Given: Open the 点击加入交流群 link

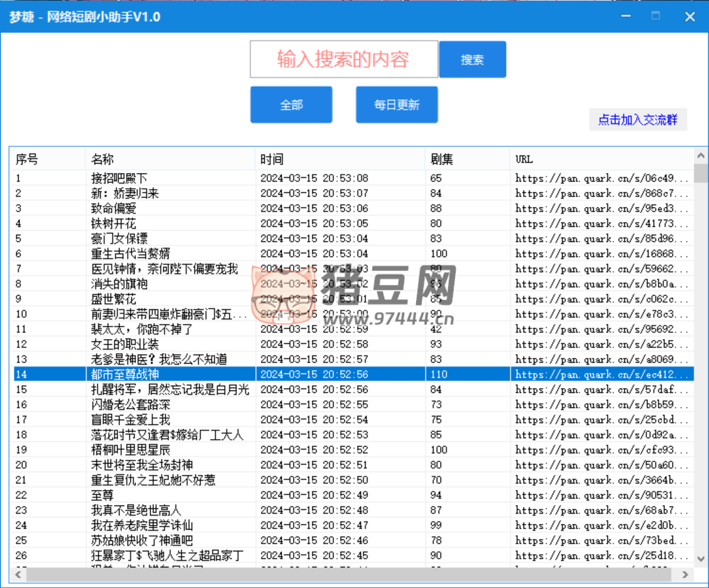Looking at the screenshot, I should (x=637, y=119).
